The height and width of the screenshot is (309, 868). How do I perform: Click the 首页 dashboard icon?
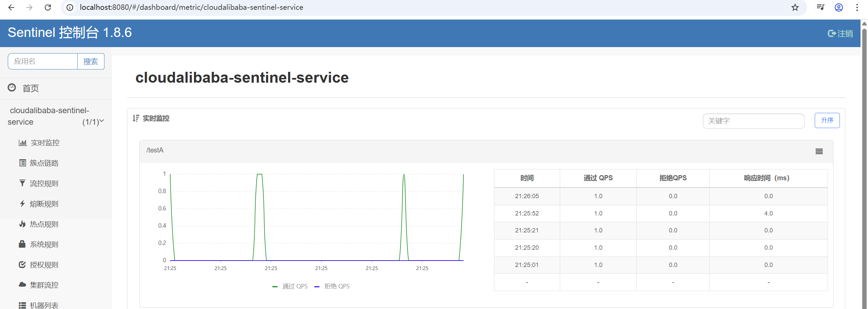click(x=12, y=88)
